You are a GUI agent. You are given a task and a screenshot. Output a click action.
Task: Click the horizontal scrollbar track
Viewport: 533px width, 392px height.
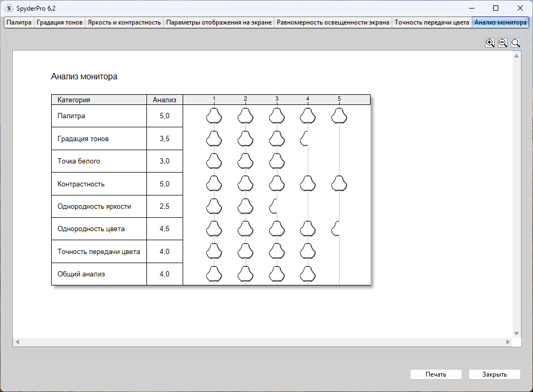(263, 342)
